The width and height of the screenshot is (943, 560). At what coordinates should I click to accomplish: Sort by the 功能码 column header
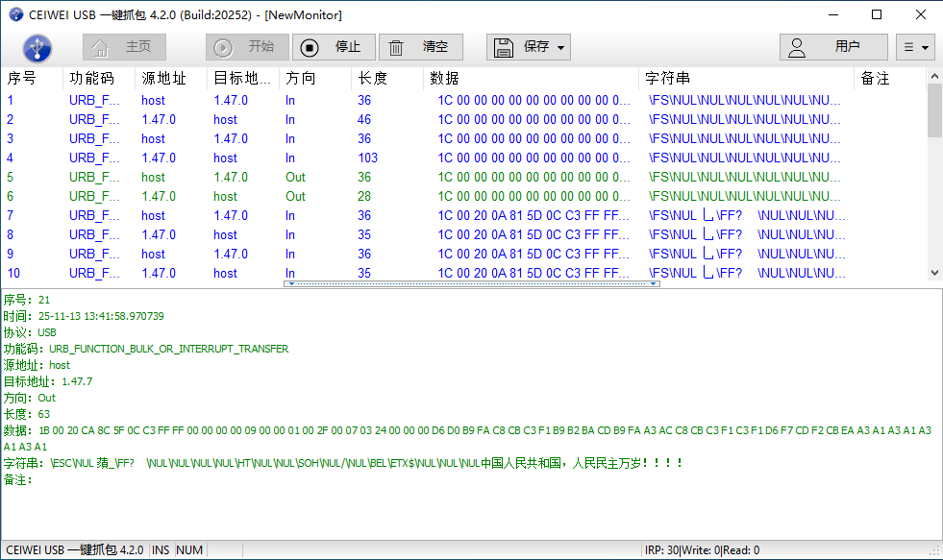click(92, 79)
